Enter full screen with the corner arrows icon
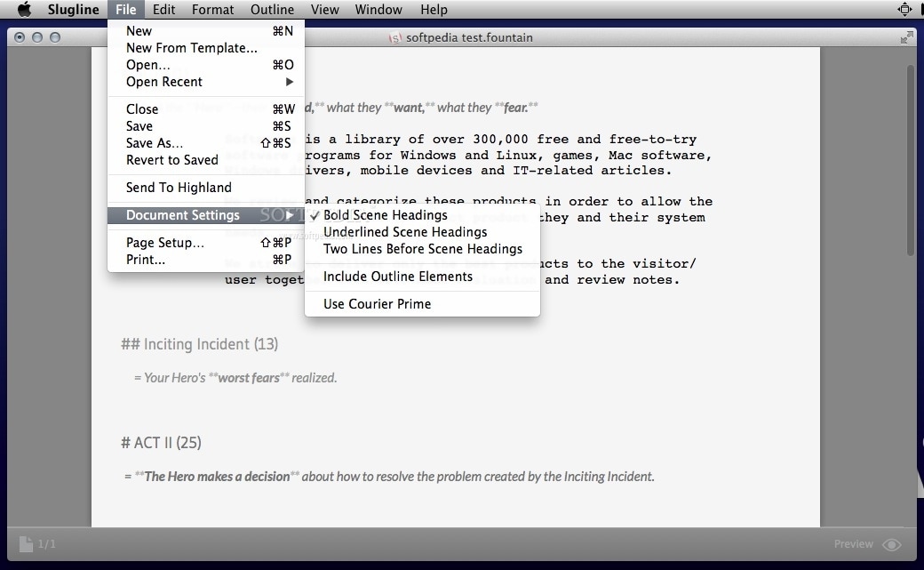The height and width of the screenshot is (570, 924). point(907,37)
